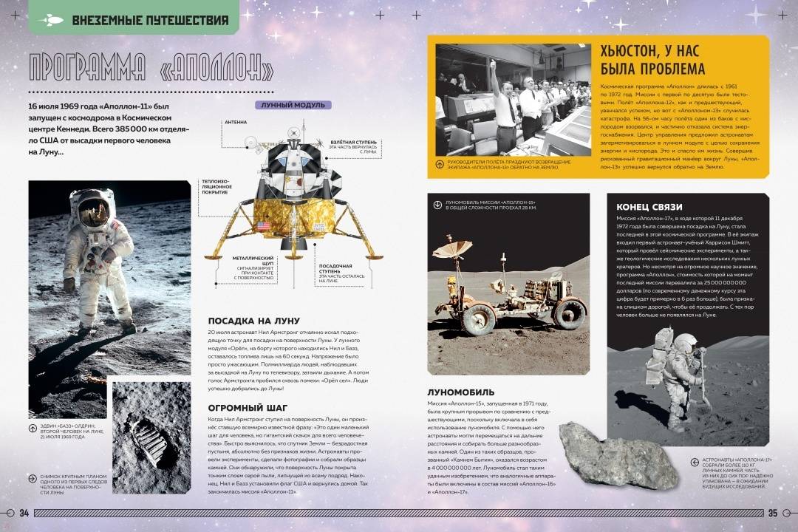This screenshot has height=532, width=798.
Task: Click the caption «ЭДВИН «БАЗЗ» ОЛДРИН, ВТОРОЙ ЧЕЛОВЕК НА ЛУНЕ»
Action: coord(71,432)
